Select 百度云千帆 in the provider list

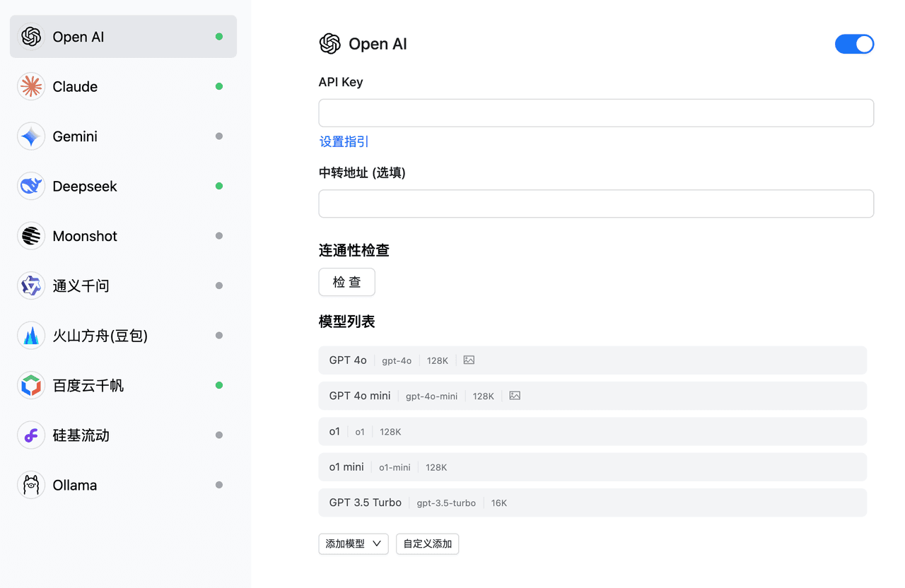tap(123, 385)
